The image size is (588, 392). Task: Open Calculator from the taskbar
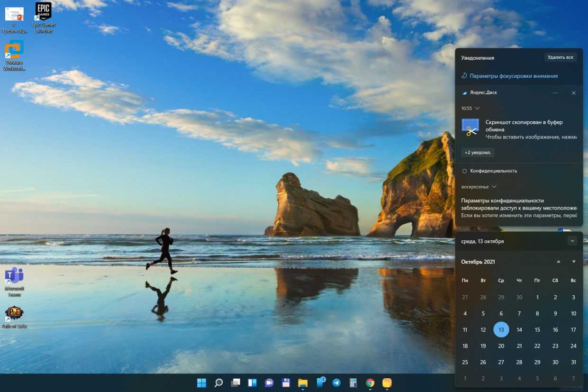click(x=353, y=383)
